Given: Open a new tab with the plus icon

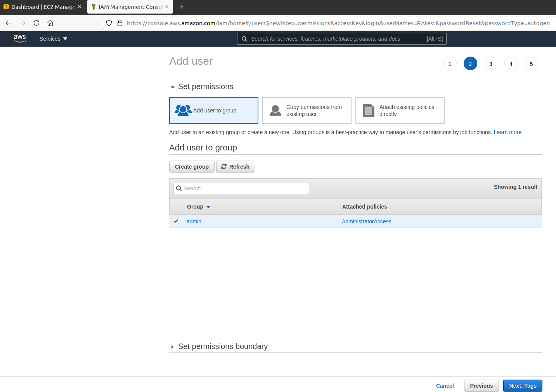Looking at the screenshot, I should (x=182, y=7).
